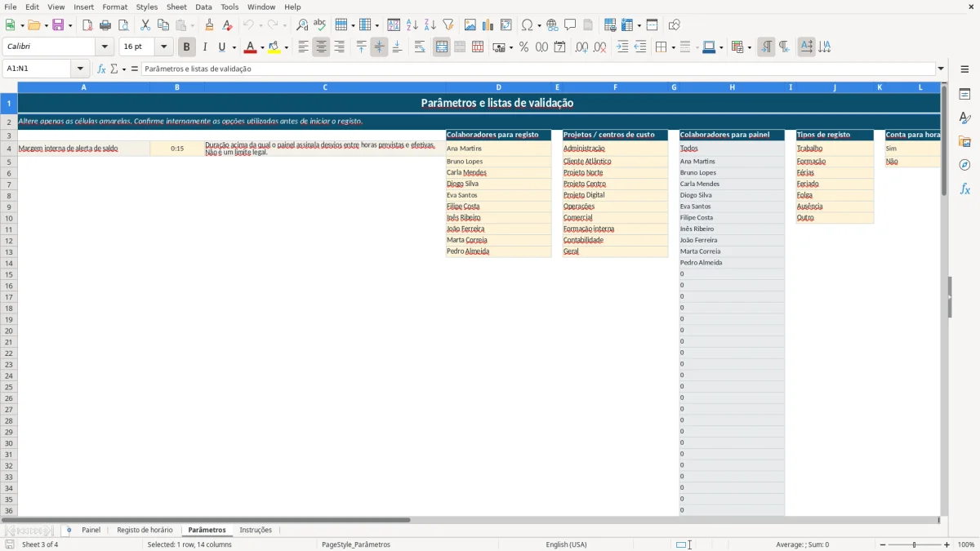The height and width of the screenshot is (551, 980).
Task: Click Format as Percent icon
Action: (x=523, y=47)
